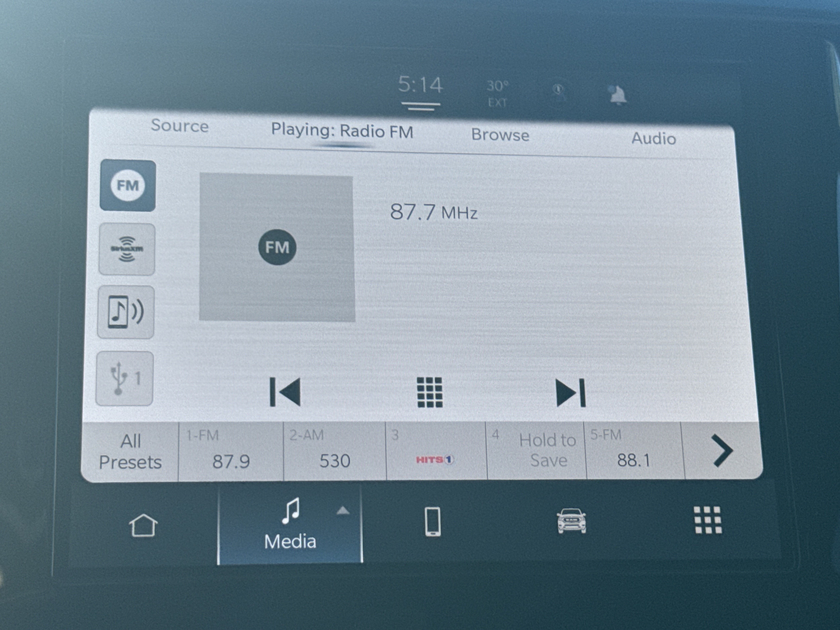Screen dimensions: 840x630
Task: Seek to previous station
Action: pos(285,392)
